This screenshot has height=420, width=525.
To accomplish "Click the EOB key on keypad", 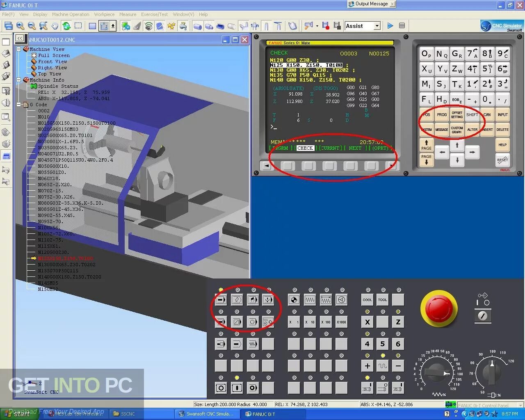I will 457,99.
